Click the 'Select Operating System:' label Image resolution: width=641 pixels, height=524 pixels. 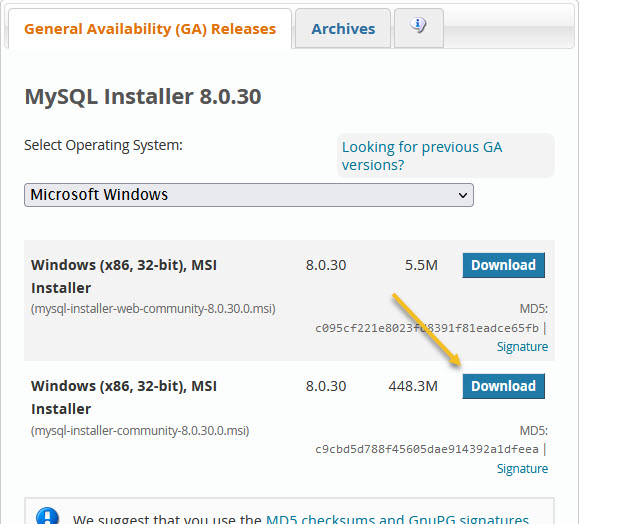click(x=103, y=146)
